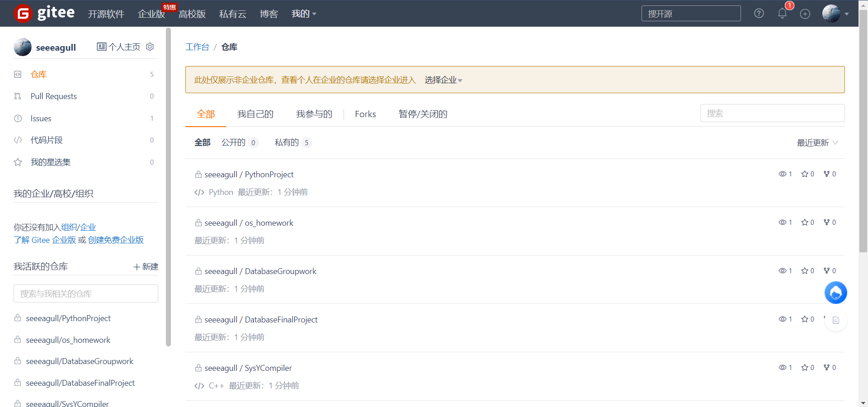
Task: Open the 最近更新 sort dropdown
Action: (x=817, y=143)
